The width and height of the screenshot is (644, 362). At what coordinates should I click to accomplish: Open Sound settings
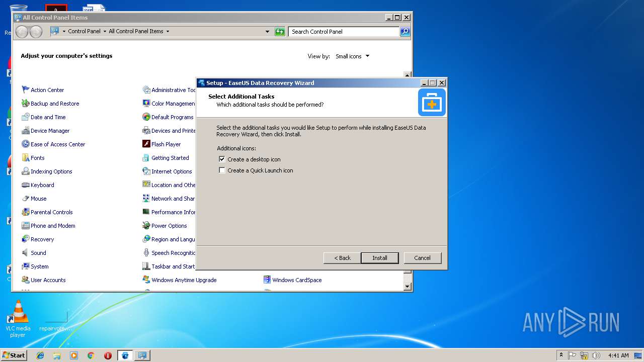(x=34, y=253)
